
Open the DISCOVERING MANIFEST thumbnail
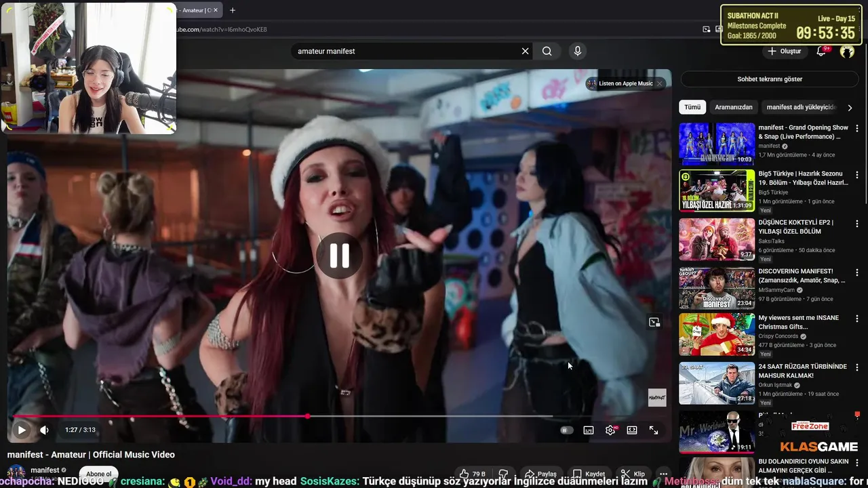(x=717, y=288)
